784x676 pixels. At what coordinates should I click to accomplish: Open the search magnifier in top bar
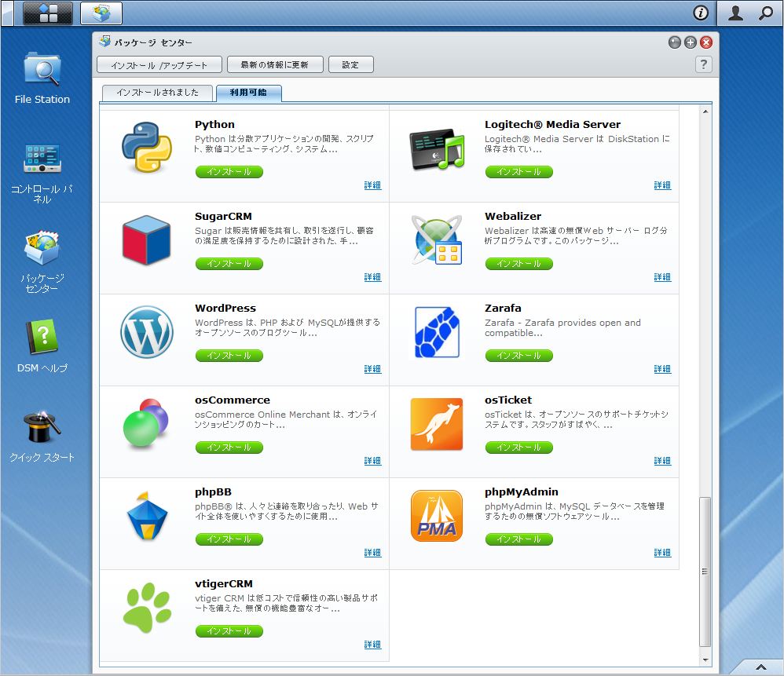click(x=765, y=13)
